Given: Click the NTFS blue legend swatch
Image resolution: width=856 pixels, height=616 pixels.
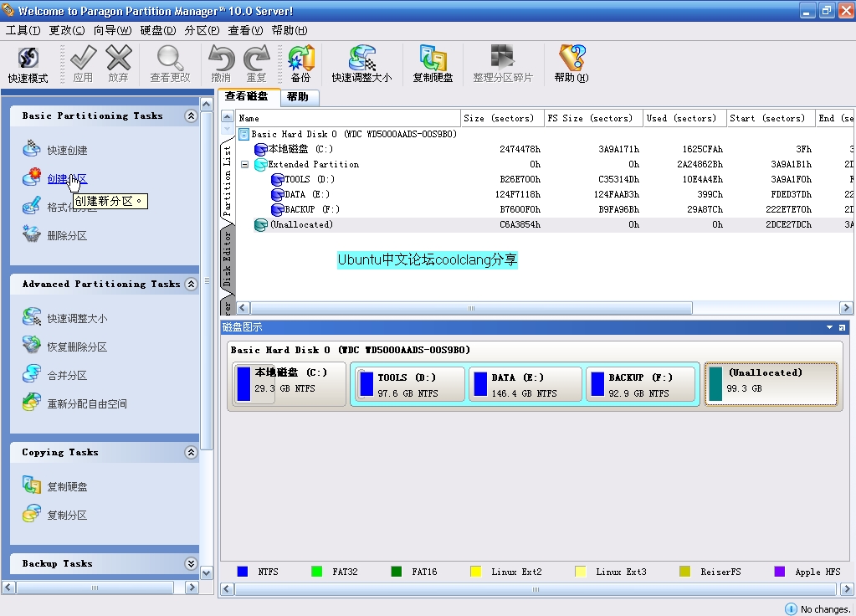Looking at the screenshot, I should (x=243, y=571).
